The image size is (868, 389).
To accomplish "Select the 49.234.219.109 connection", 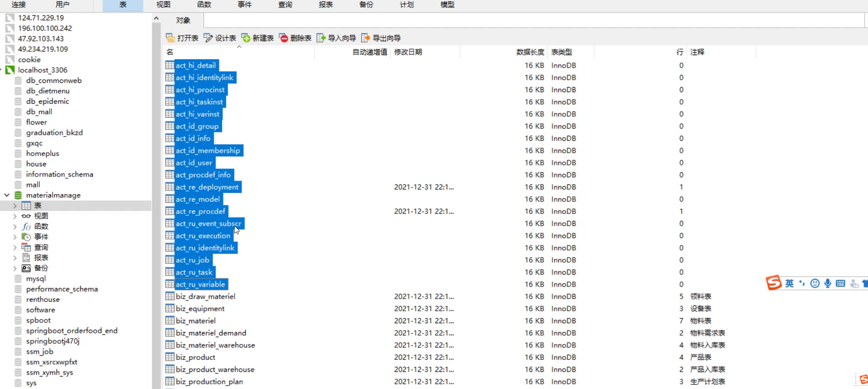I will 43,49.
